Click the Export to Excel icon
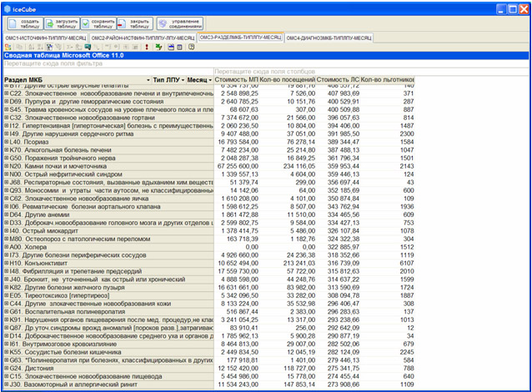532x392 pixels. [x=158, y=47]
